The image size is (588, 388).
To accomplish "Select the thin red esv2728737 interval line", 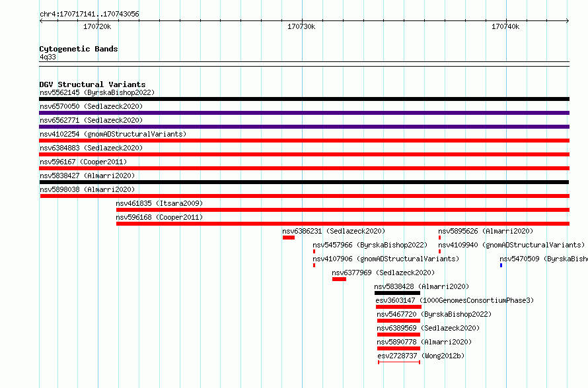I will coord(399,362).
